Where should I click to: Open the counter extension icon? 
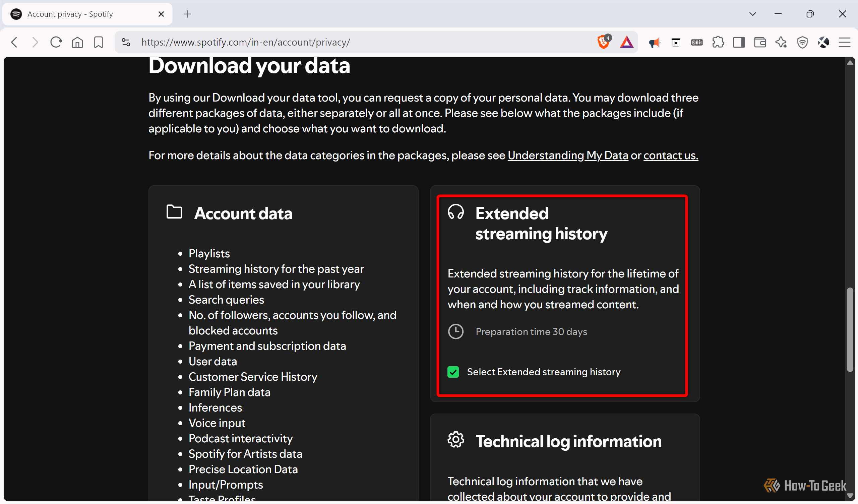click(x=696, y=42)
